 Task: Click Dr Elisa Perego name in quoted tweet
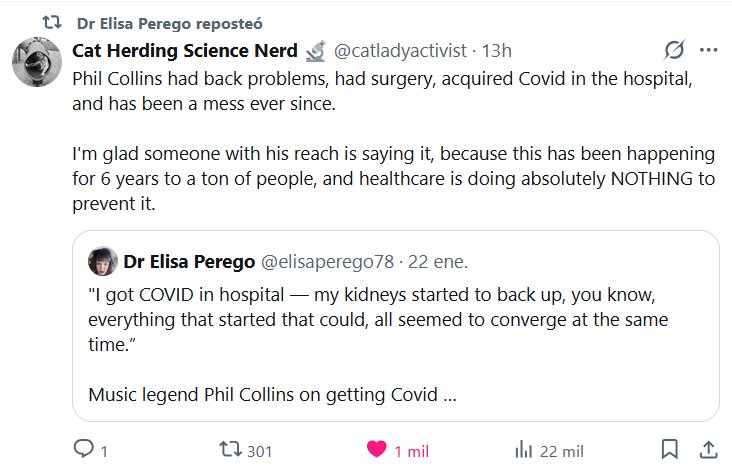click(188, 263)
